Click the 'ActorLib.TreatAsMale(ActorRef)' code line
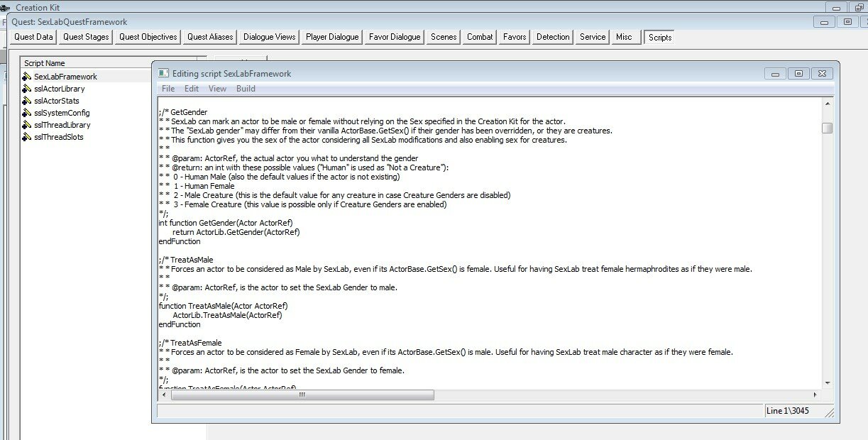 227,315
